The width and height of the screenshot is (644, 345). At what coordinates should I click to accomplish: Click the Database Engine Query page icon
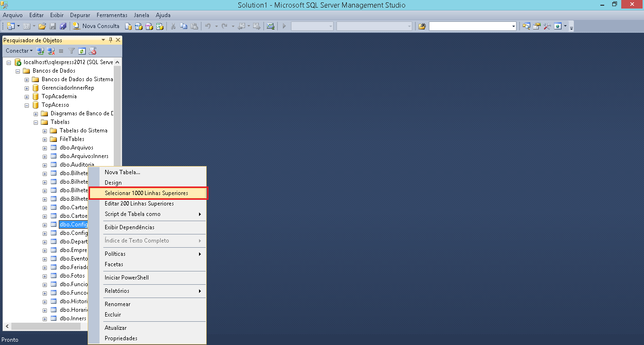pyautogui.click(x=128, y=26)
